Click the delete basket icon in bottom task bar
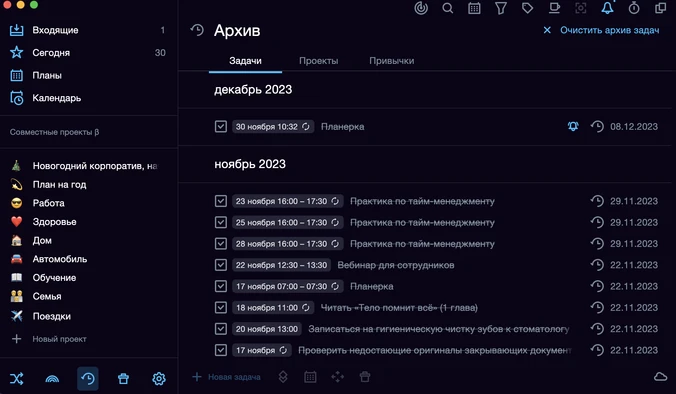 coord(365,377)
